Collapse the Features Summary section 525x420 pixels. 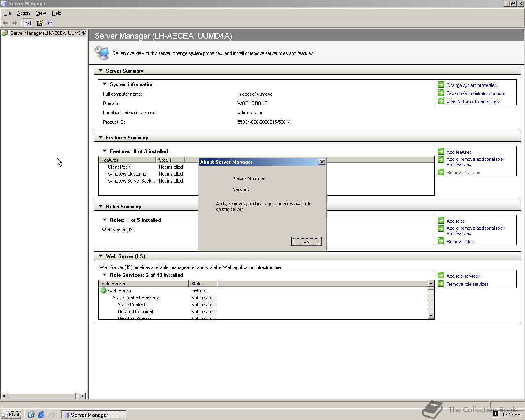pos(100,137)
